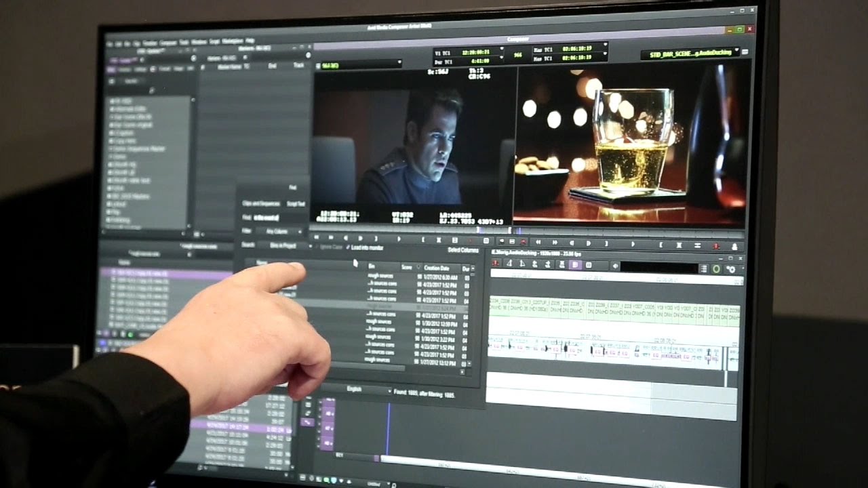Screen dimensions: 868x488
Task: Toggle the audio speaker icon in timeline toolbar
Action: (x=615, y=265)
